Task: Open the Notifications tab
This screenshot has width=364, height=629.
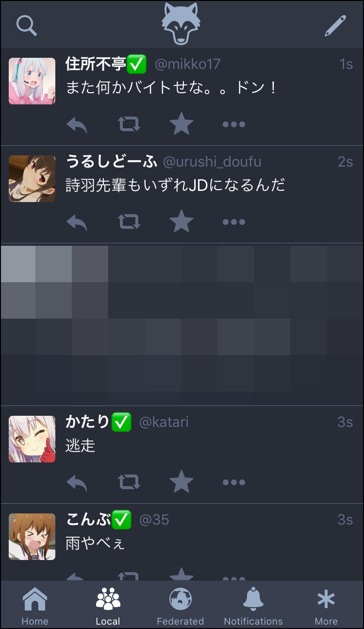Action: pos(253,606)
